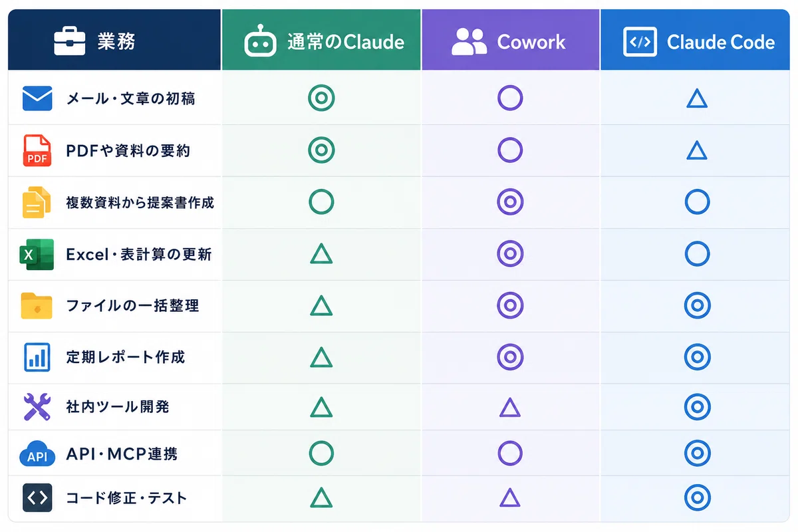Click the robot icon next to 通常のClaude
798x532 pixels.
(260, 42)
